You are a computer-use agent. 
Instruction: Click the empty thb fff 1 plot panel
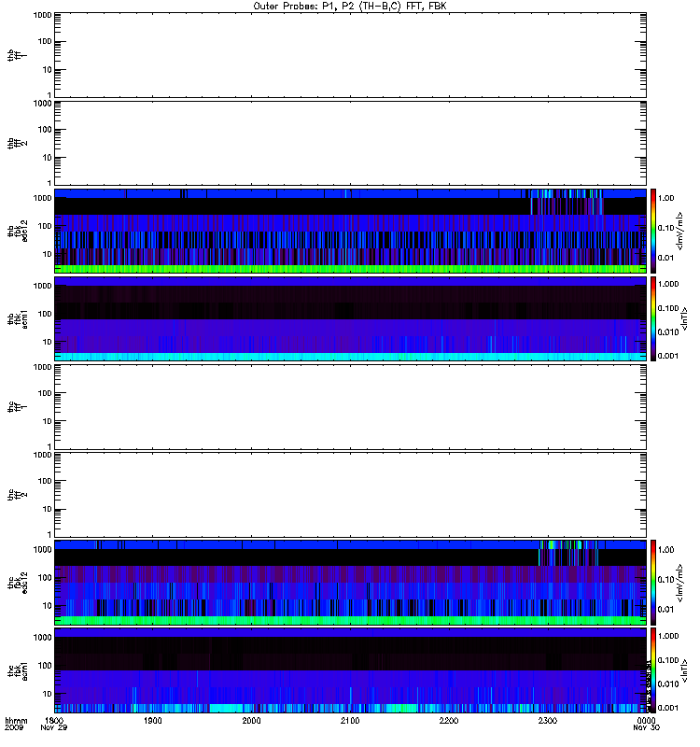350,55
